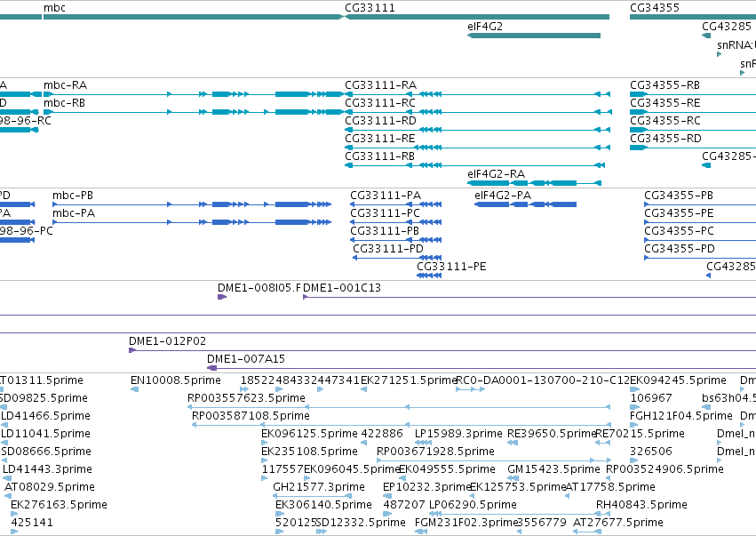Click the RC0-DA0001-130700-210-C12 label
This screenshot has width=756, height=536.
tap(543, 380)
